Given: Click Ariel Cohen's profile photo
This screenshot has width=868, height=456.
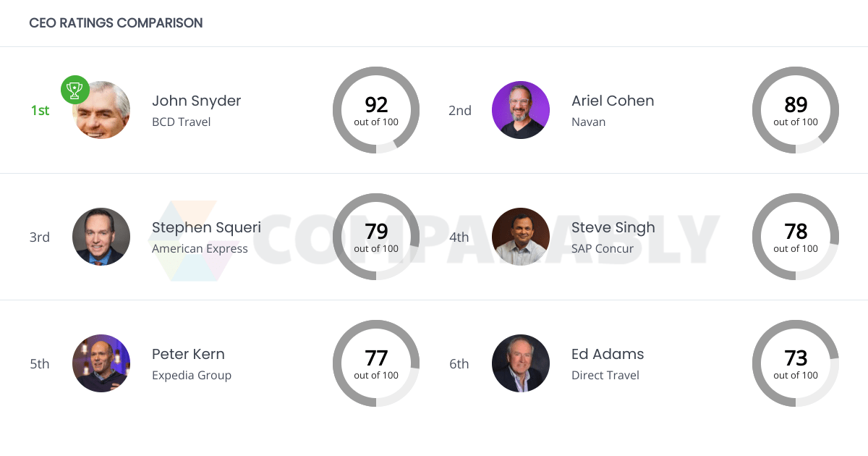Looking at the screenshot, I should tap(521, 110).
